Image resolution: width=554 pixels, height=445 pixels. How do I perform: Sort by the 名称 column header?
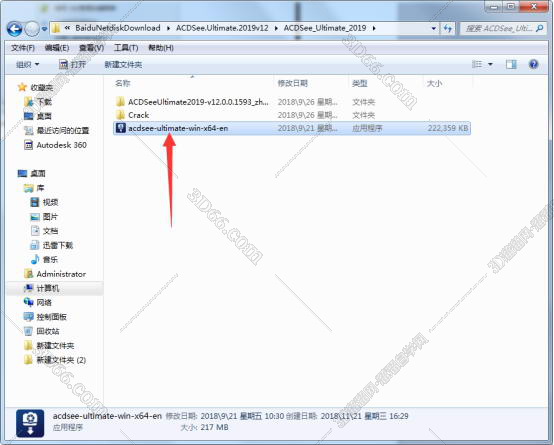point(123,83)
